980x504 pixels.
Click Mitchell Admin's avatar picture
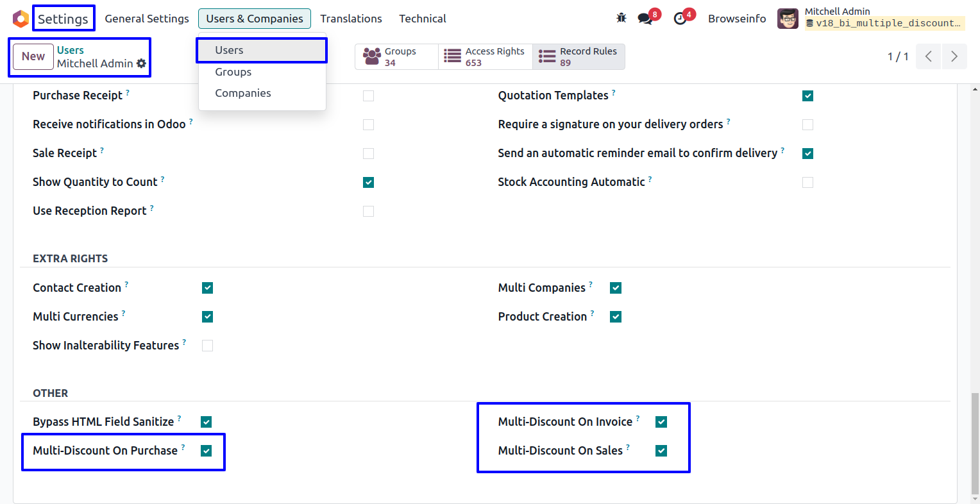pyautogui.click(x=788, y=19)
